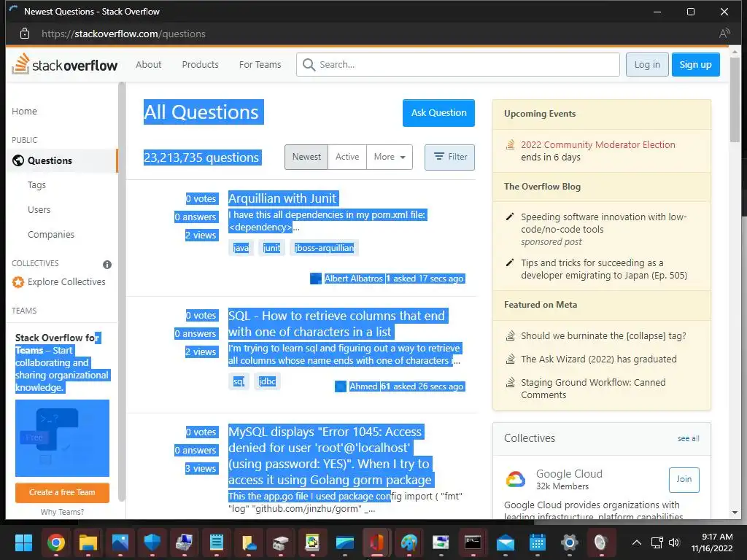Open the Office app in taskbar
The width and height of the screenshot is (747, 560).
[x=376, y=542]
